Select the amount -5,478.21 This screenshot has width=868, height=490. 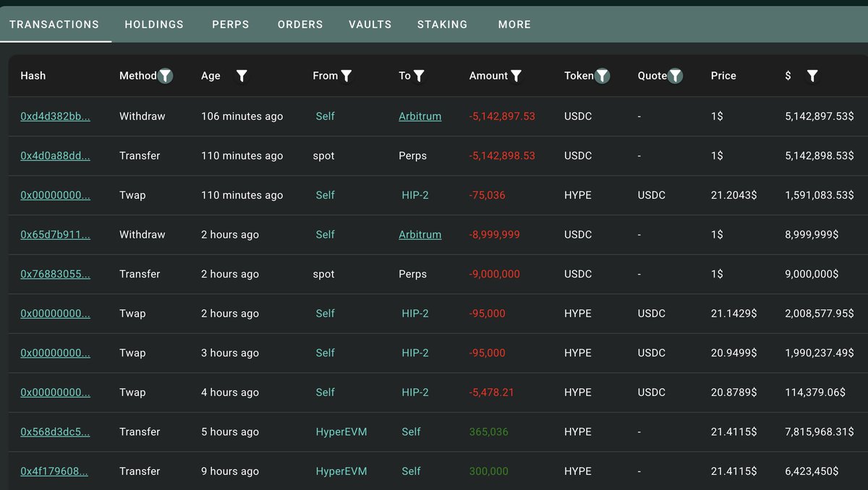pos(491,392)
